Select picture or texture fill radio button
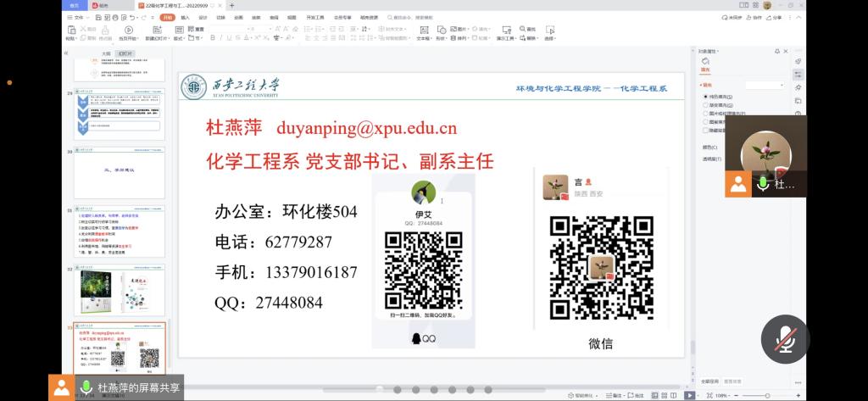The image size is (868, 401). [707, 114]
